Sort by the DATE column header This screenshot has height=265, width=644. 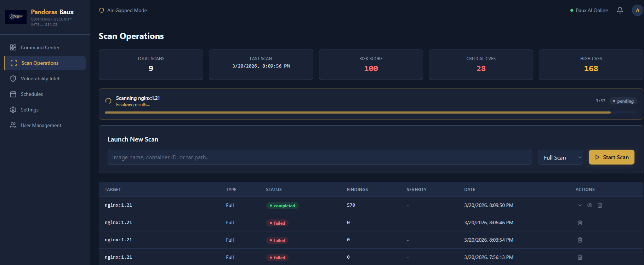coord(470,190)
